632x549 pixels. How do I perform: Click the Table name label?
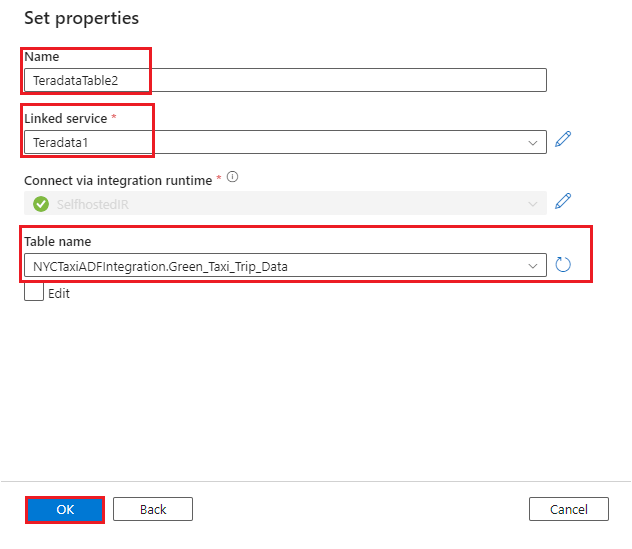point(58,241)
